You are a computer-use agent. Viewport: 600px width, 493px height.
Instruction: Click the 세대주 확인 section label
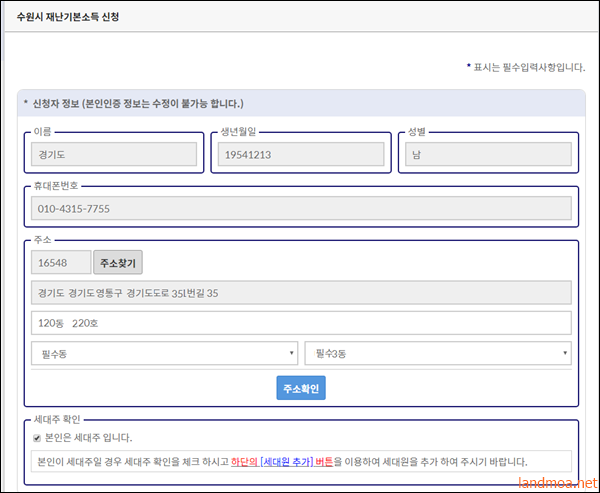57,420
